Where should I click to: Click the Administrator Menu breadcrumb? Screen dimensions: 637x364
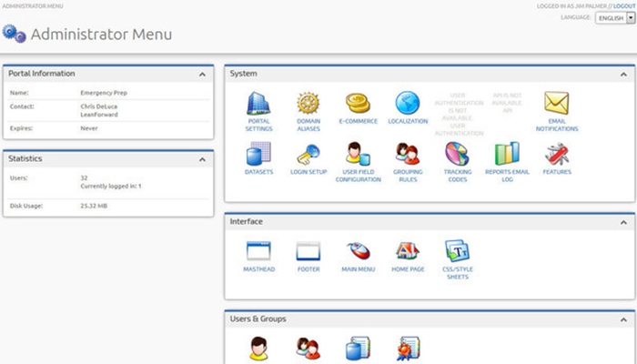coord(33,6)
